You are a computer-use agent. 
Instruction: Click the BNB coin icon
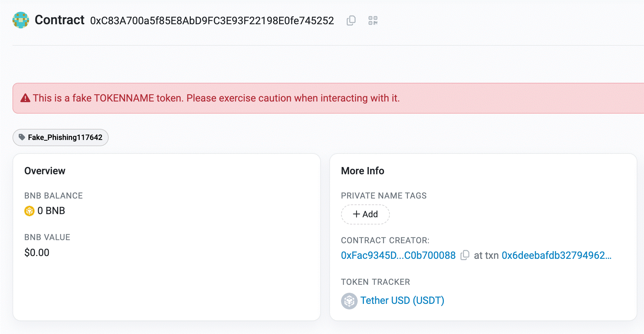(x=29, y=211)
